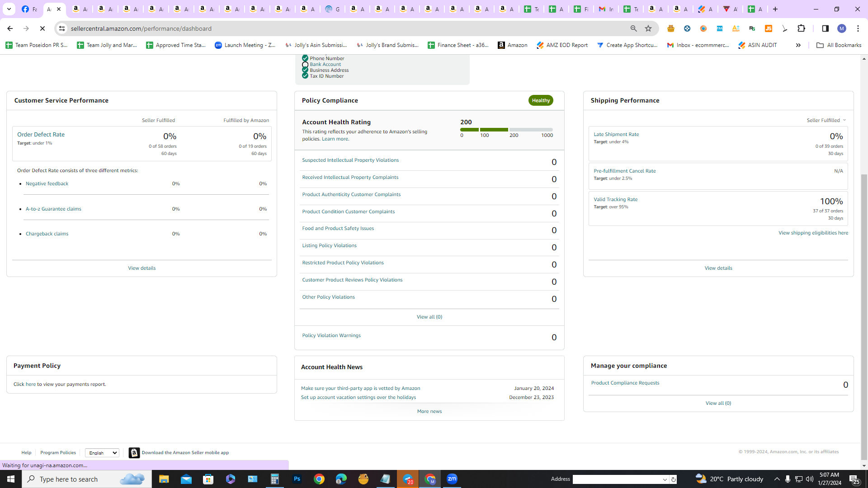The height and width of the screenshot is (488, 868).
Task: Open the Mail app from the taskbar
Action: 186,479
